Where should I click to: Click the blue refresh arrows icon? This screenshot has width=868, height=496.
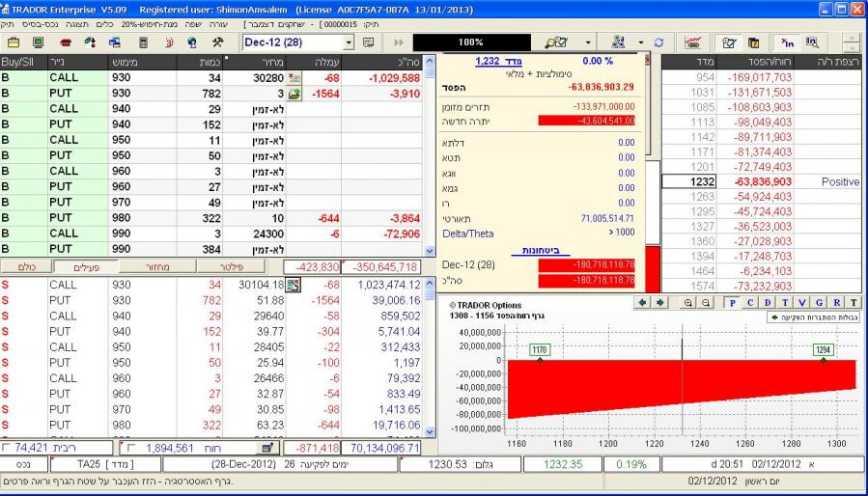[x=658, y=43]
